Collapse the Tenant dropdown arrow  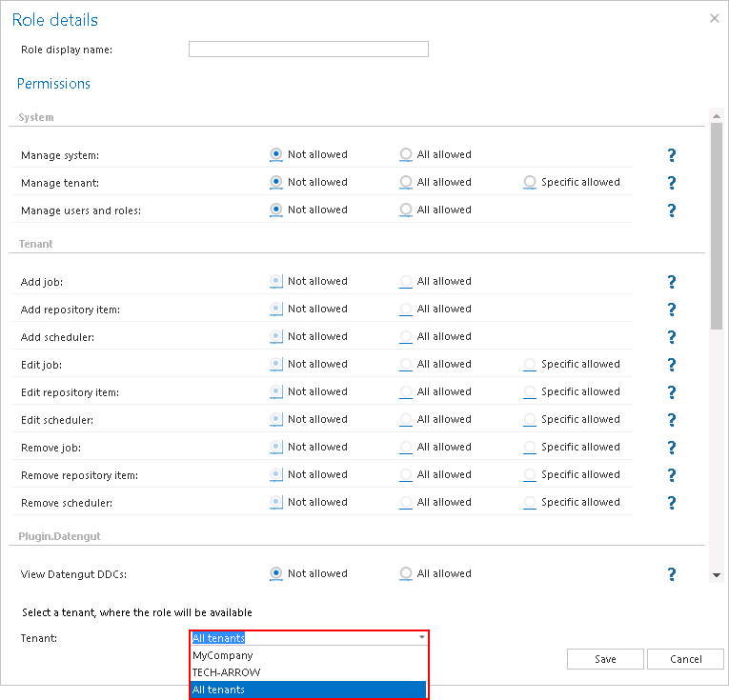(420, 638)
